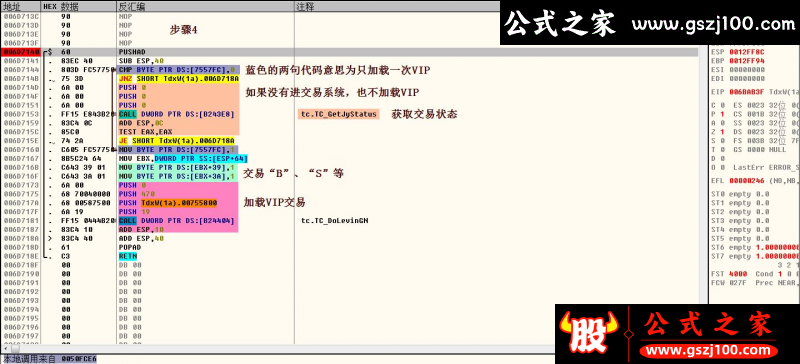Select the ST6 FPU register row
Screen dimensions: 800x364
pyautogui.click(x=755, y=247)
